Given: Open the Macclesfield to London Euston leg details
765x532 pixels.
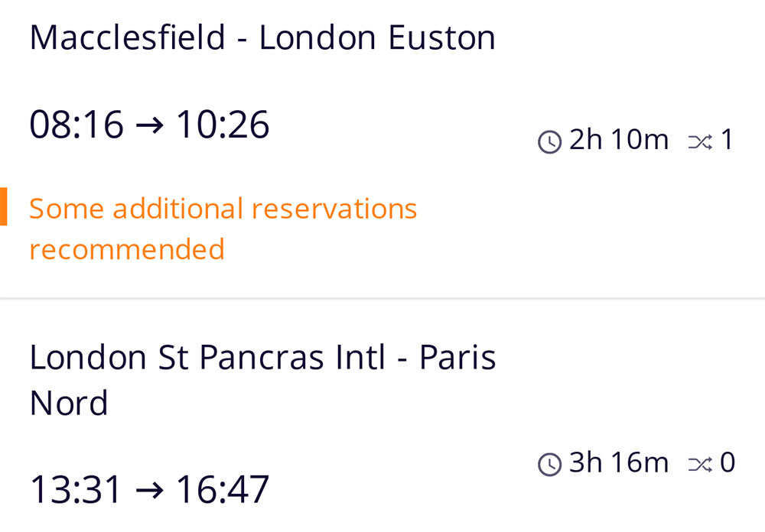Looking at the screenshot, I should (x=262, y=36).
